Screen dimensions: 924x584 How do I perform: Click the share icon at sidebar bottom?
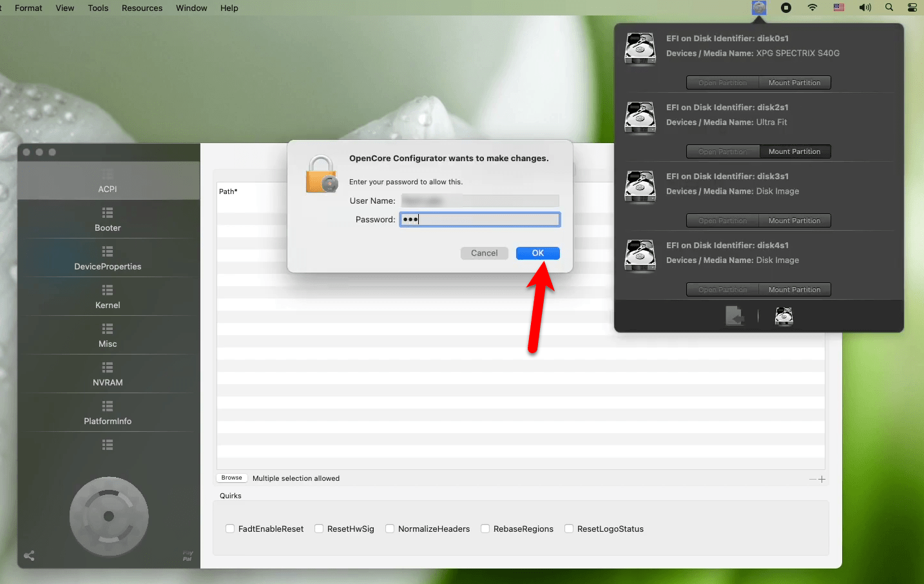pyautogui.click(x=29, y=556)
